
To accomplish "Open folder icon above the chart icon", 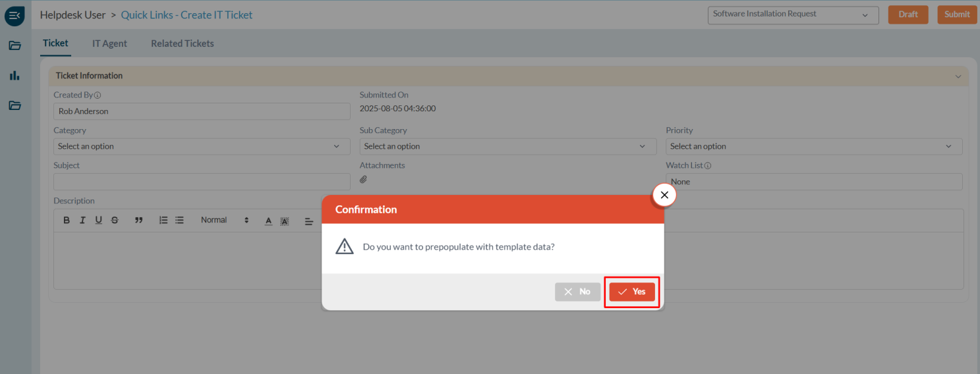I will [14, 45].
